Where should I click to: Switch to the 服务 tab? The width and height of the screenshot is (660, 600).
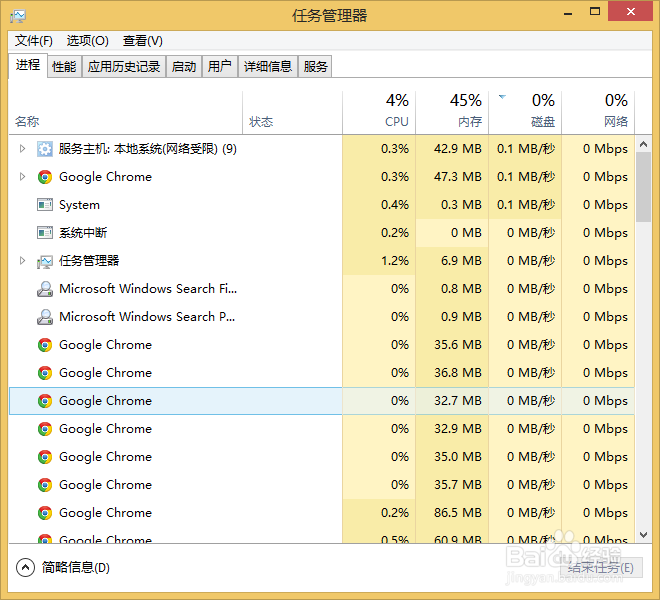(315, 67)
